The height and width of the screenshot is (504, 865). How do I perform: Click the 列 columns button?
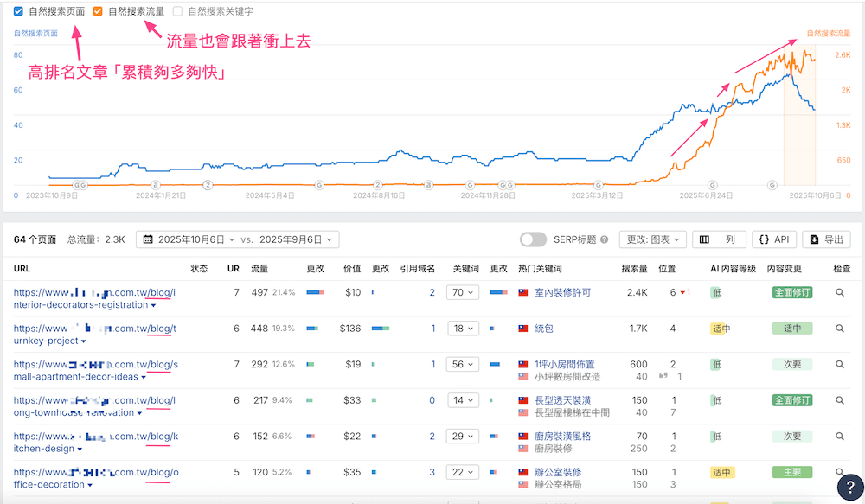coord(718,239)
